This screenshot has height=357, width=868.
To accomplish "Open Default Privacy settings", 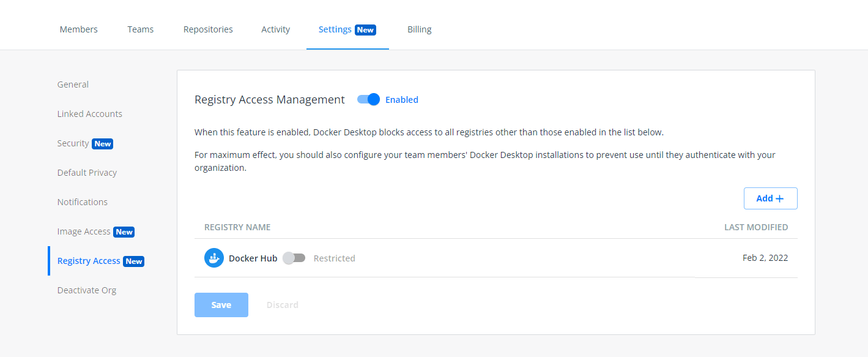I will coord(87,172).
